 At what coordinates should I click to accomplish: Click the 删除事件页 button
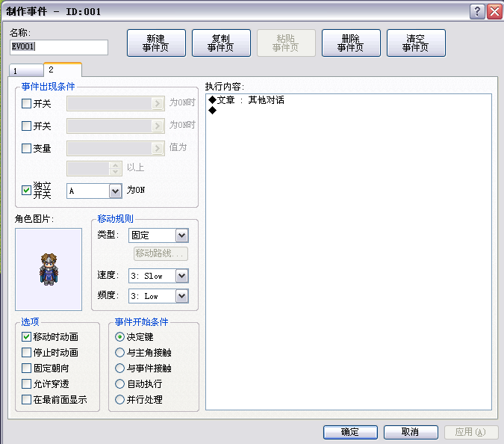pyautogui.click(x=351, y=43)
